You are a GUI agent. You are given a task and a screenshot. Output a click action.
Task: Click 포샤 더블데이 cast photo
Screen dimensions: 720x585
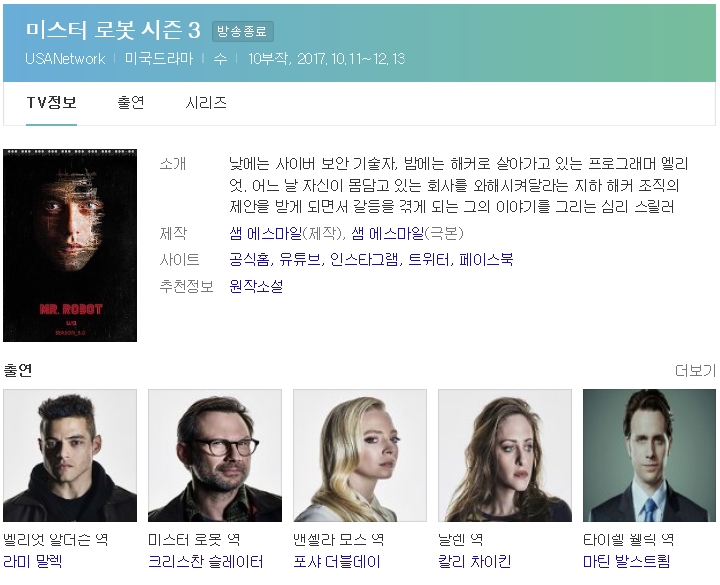tap(360, 456)
